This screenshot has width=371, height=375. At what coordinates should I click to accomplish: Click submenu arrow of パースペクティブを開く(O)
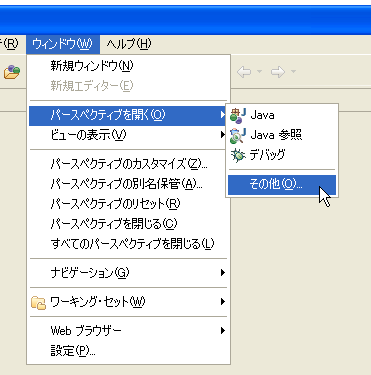[222, 115]
